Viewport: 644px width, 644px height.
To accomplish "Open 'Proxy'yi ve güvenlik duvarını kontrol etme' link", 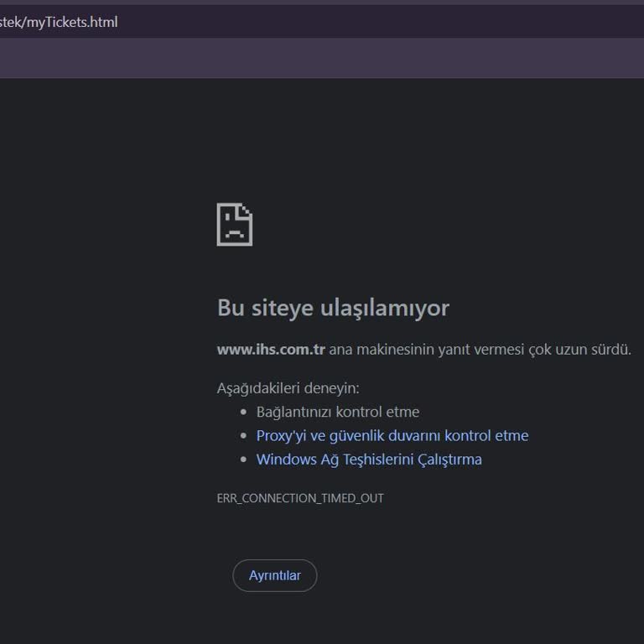I will click(x=392, y=436).
